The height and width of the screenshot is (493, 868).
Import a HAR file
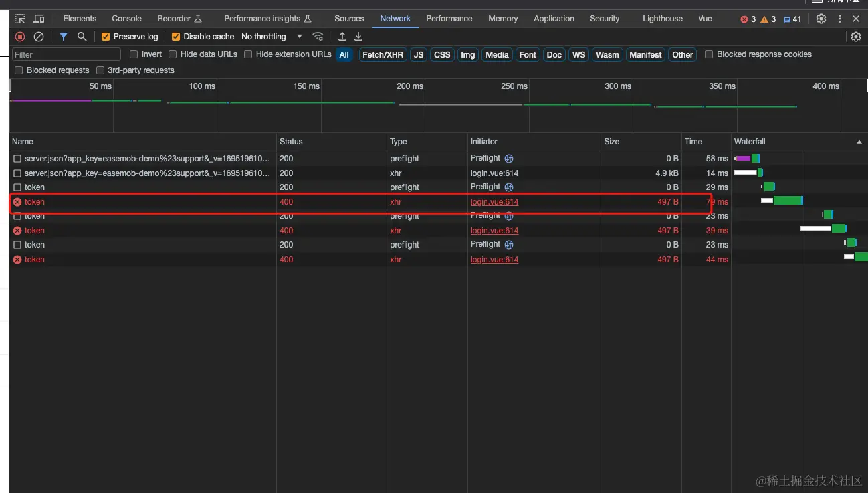[342, 37]
